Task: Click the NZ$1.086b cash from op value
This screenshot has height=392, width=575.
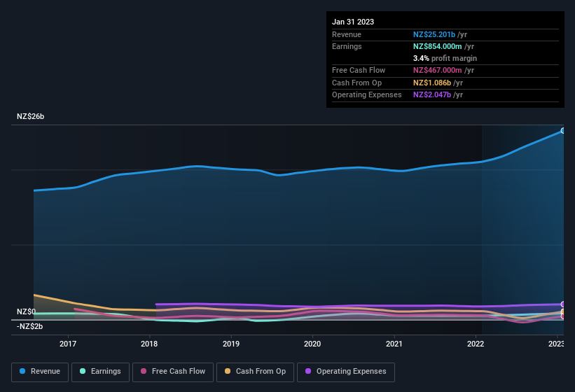Action: pos(432,83)
